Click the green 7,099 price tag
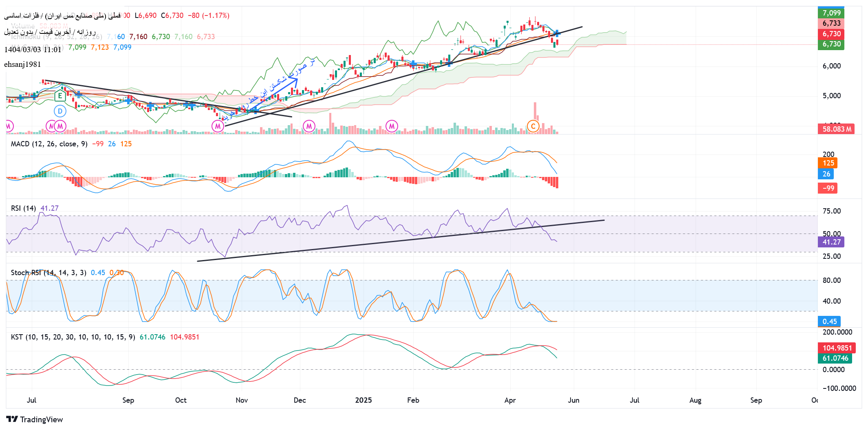868x430 pixels. click(x=831, y=13)
